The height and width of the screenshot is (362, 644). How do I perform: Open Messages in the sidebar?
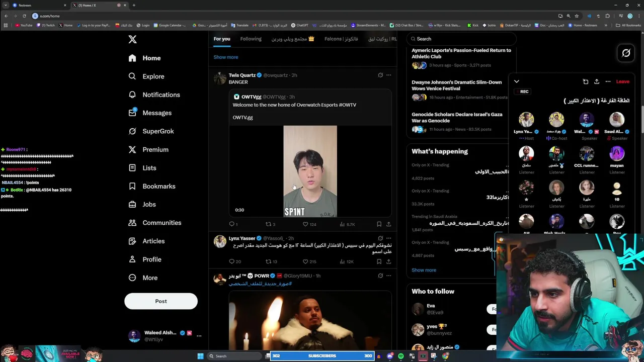150,113
